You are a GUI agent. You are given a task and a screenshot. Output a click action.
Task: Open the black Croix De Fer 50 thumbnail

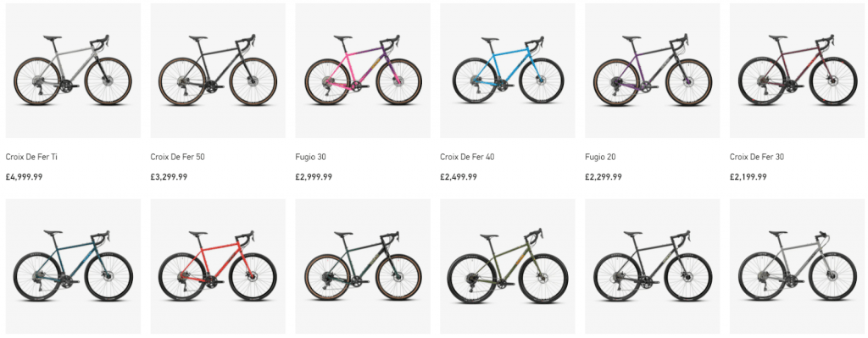[218, 70]
